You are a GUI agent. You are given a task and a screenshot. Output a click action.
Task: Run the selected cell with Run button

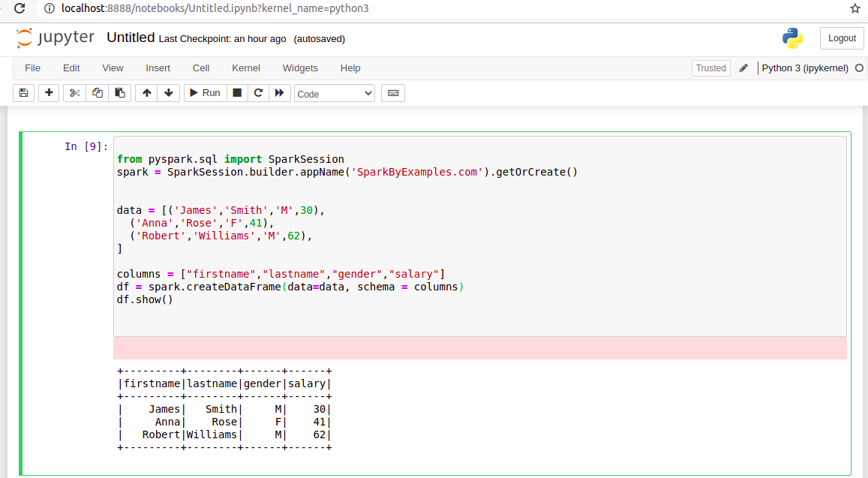point(204,92)
